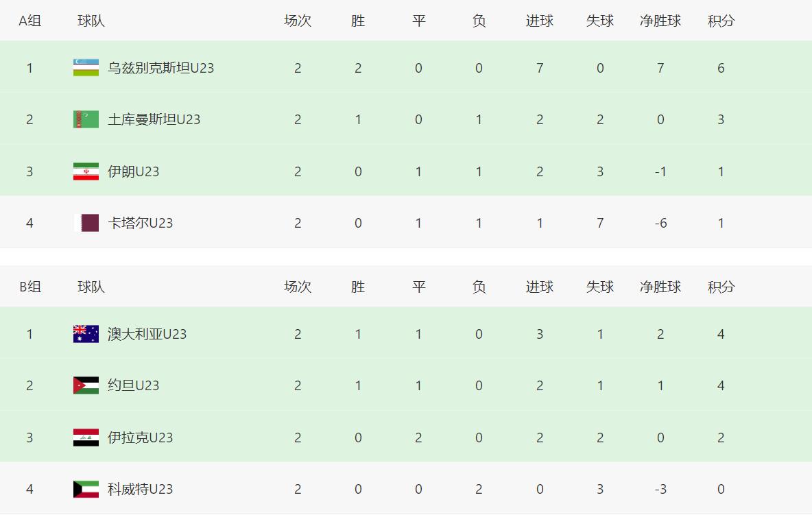
Task: Click the Jordan U23 flag icon
Action: pos(86,385)
